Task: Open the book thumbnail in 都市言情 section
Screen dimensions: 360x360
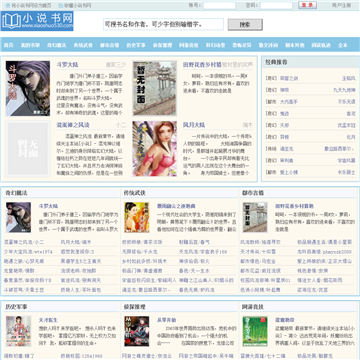Action: pos(255,217)
